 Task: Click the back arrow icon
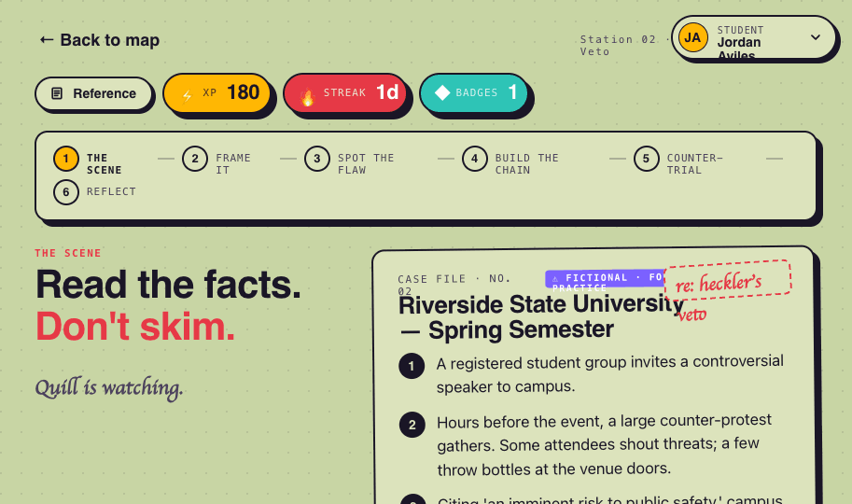pos(46,40)
